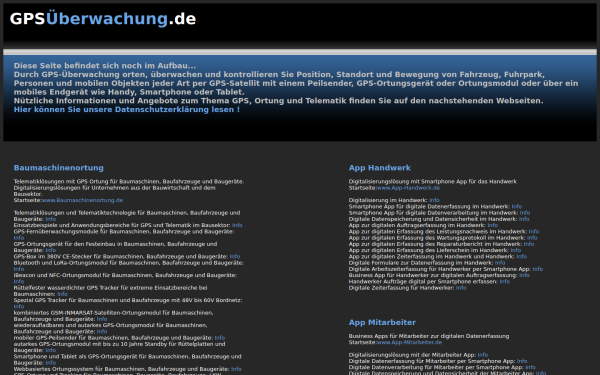600x375 pixels.
Task: Open Info for GPS-Box im 380V CE-Stecker
Action: tap(235, 257)
